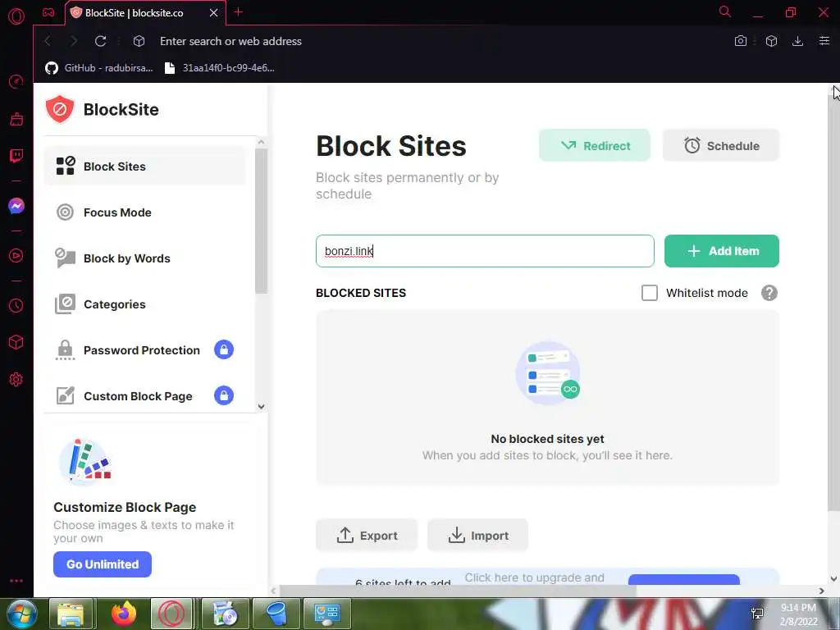Open the Windows Start menu
This screenshot has width=840, height=630.
click(x=21, y=614)
